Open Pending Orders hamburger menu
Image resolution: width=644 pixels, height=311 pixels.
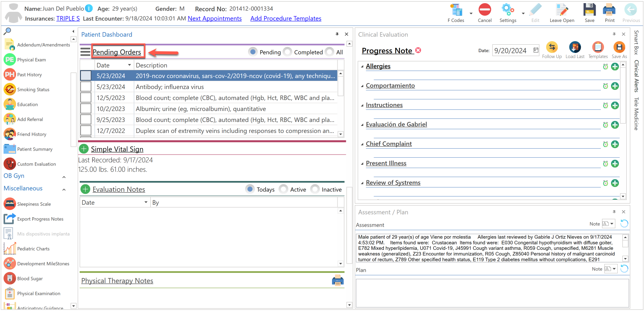coord(85,52)
